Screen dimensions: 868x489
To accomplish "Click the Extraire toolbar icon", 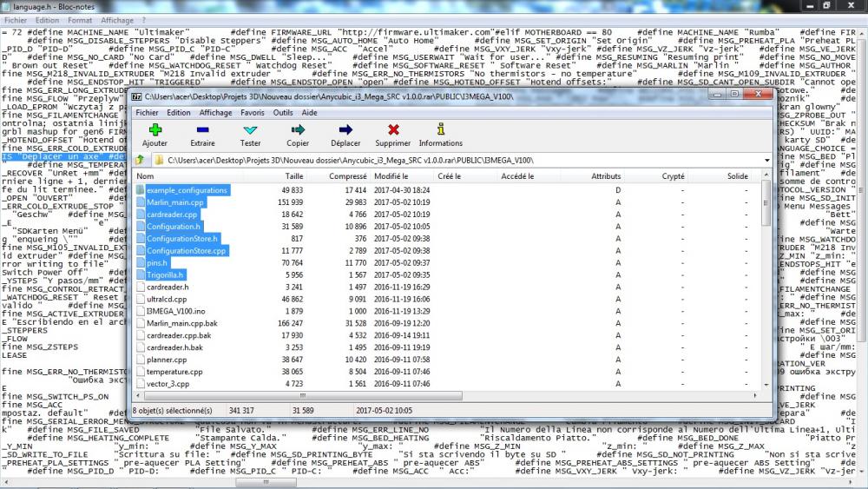I will click(x=202, y=130).
